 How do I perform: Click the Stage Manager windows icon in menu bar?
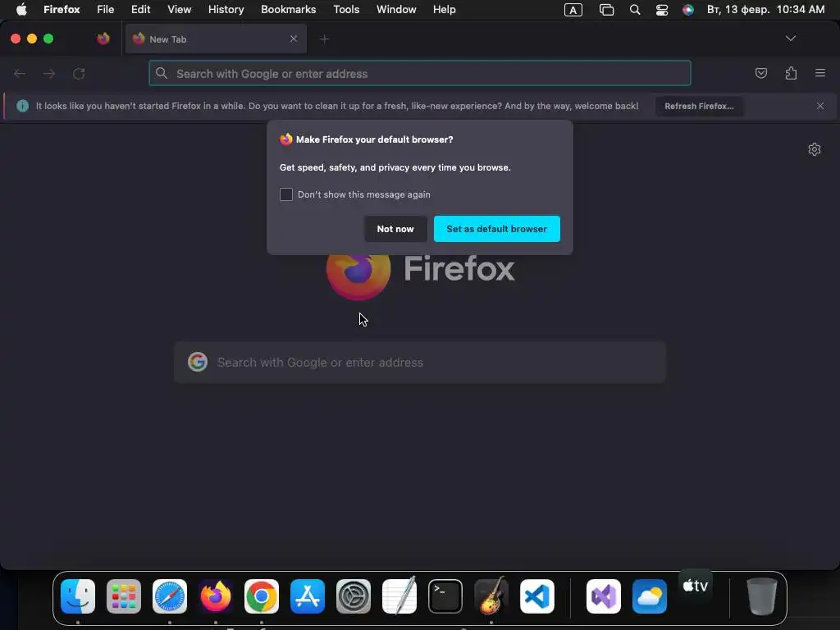pyautogui.click(x=606, y=10)
